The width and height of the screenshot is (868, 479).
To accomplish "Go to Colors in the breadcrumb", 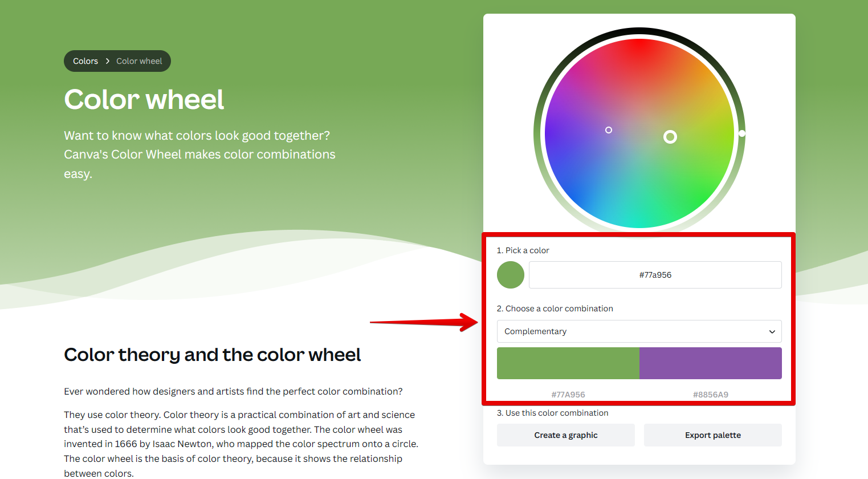I will click(x=85, y=61).
